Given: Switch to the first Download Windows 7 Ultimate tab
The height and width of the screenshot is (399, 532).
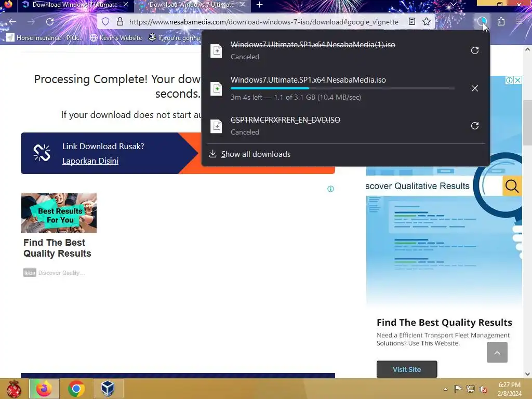Looking at the screenshot, I should coord(75,5).
